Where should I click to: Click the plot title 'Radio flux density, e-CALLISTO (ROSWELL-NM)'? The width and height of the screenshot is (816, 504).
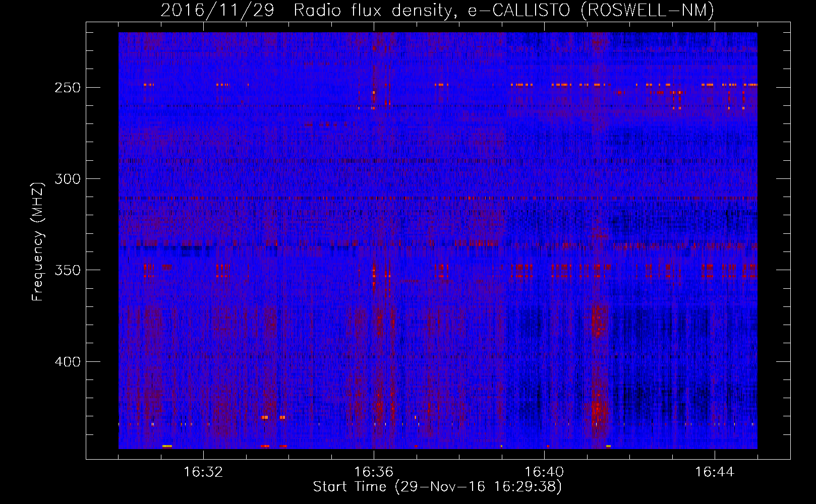(x=504, y=10)
